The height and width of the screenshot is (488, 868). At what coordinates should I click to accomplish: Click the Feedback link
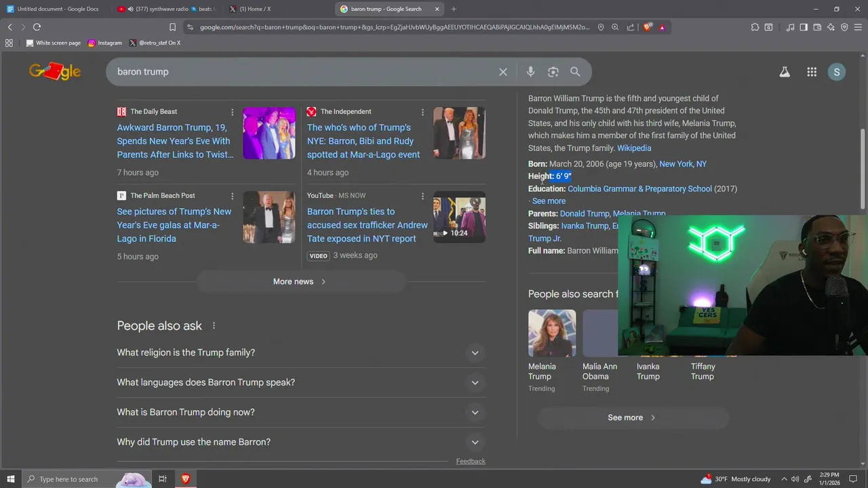pos(471,462)
